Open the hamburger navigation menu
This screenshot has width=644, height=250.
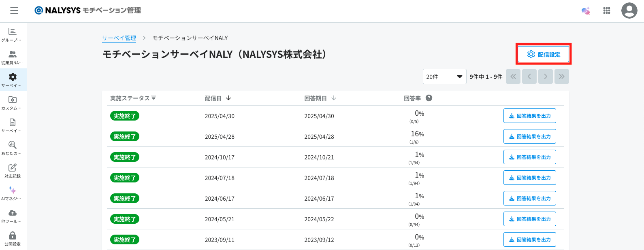click(14, 11)
